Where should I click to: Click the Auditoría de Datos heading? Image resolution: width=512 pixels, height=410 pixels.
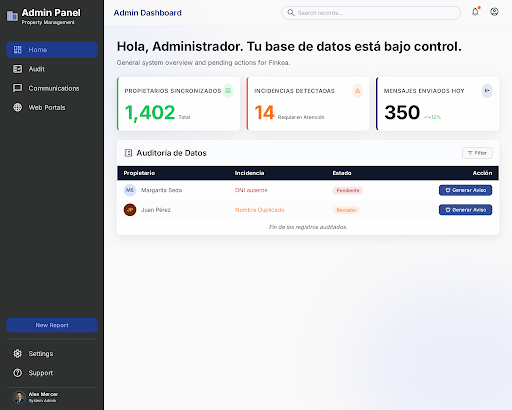click(172, 153)
